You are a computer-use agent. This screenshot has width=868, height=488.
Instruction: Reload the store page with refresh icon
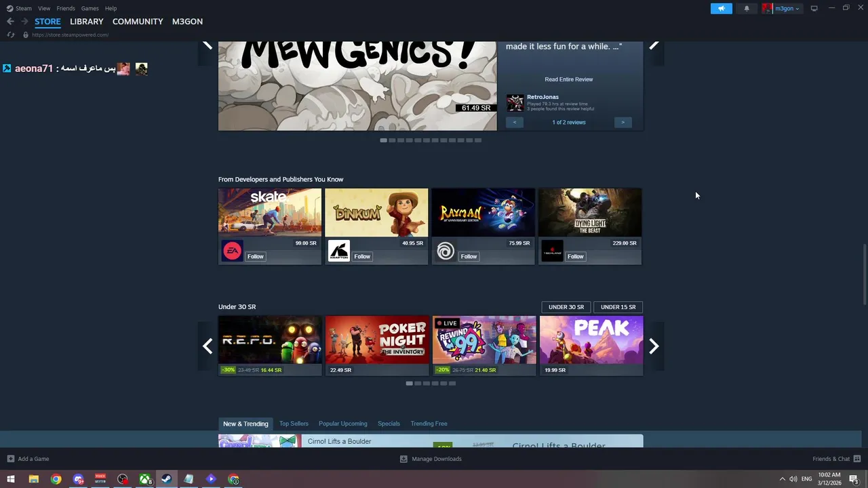(x=10, y=35)
